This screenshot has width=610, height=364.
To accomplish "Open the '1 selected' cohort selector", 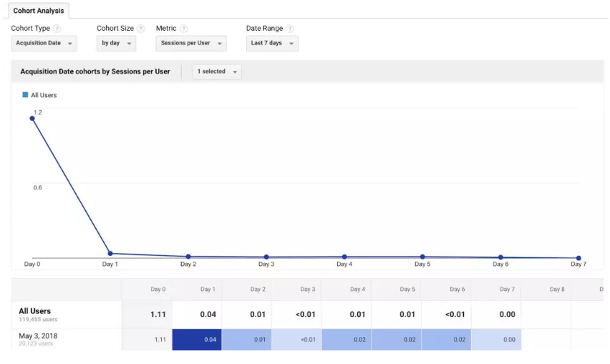I will 217,72.
